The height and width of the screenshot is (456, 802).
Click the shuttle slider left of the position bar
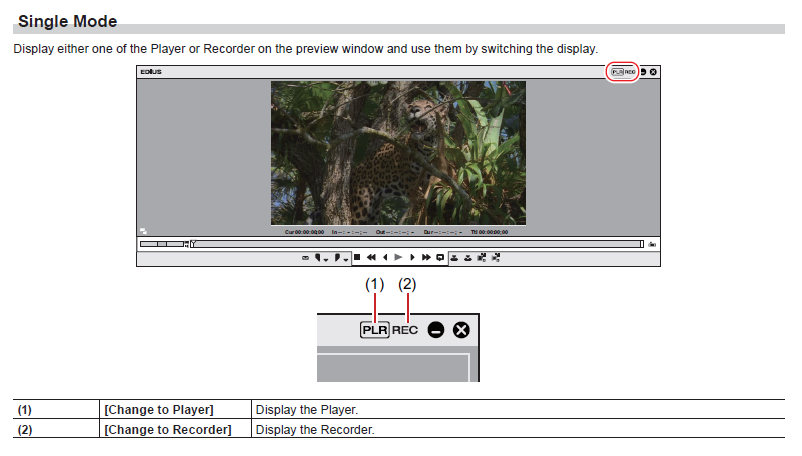click(x=163, y=243)
